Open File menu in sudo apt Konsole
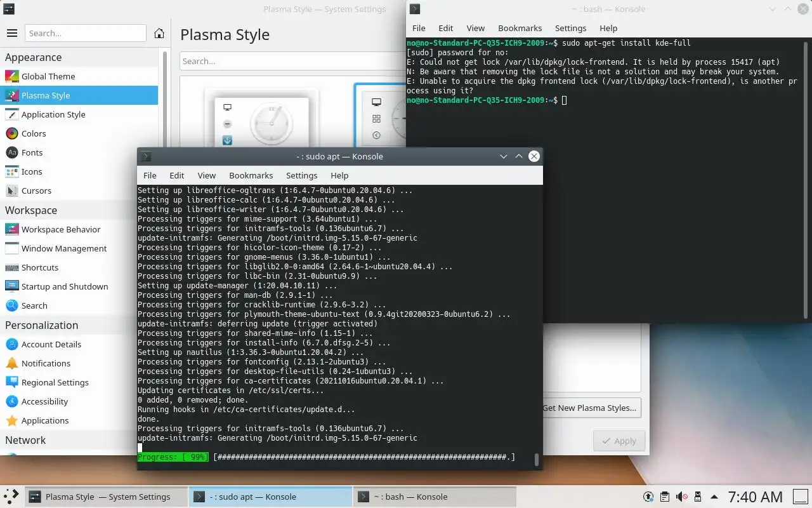 pos(150,175)
